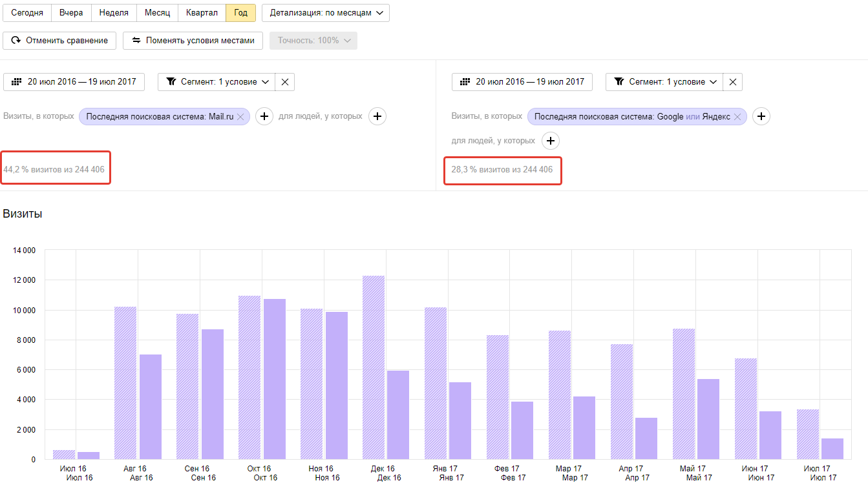Swap conditions with Поменять условия местами
This screenshot has height=503, width=868.
pyautogui.click(x=193, y=41)
